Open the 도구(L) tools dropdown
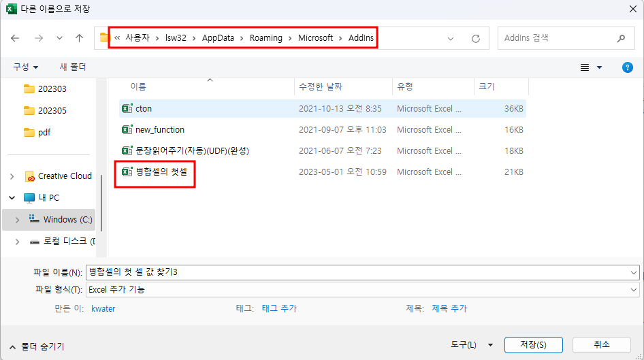Image resolution: width=644 pixels, height=360 pixels. [472, 345]
